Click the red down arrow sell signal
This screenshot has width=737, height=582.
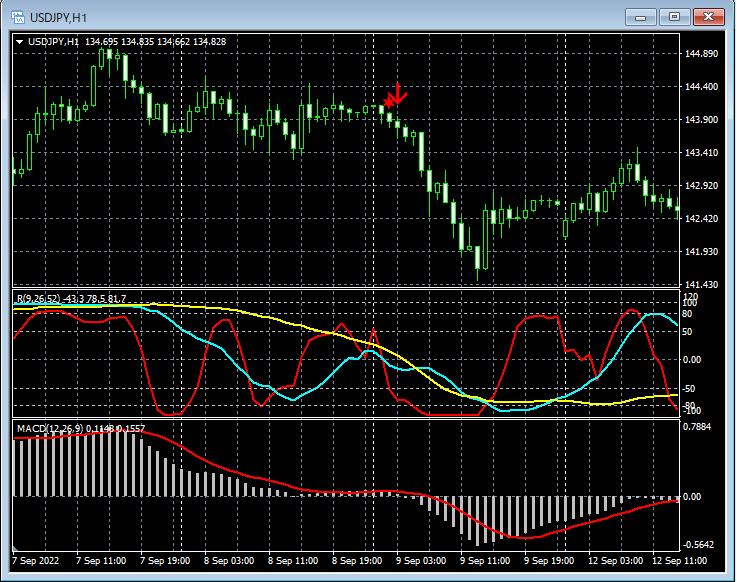click(396, 95)
